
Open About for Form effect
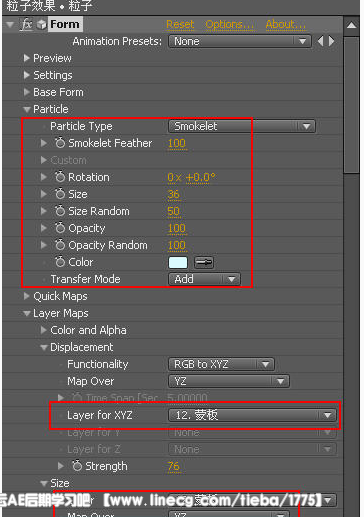(x=285, y=24)
